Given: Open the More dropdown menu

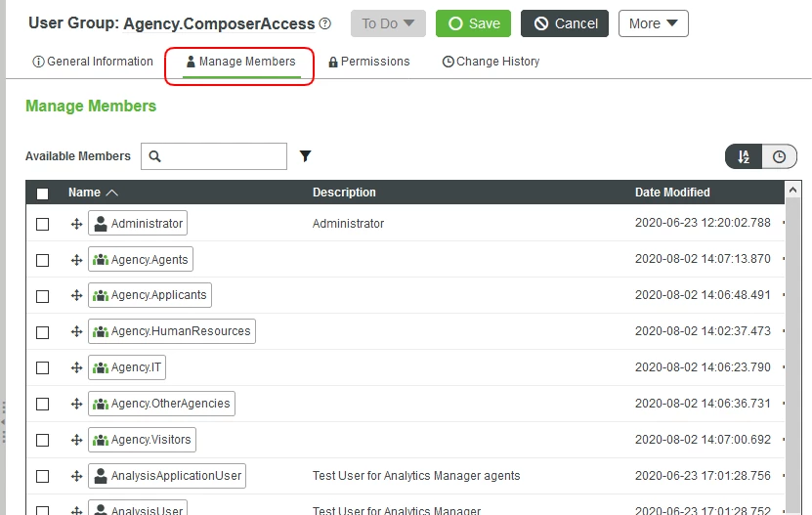Looking at the screenshot, I should [x=653, y=23].
